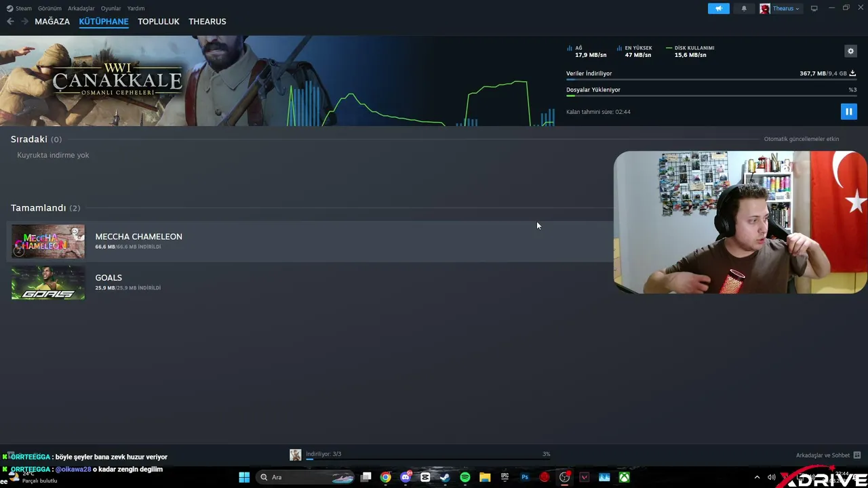Open Steam announcements megaphone button

tap(719, 8)
